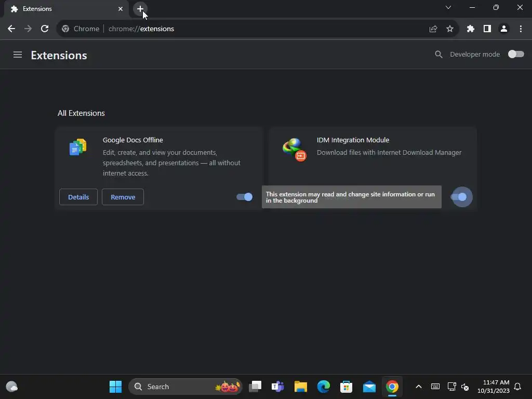Close the Extensions tab
The image size is (532, 399).
[x=121, y=9]
